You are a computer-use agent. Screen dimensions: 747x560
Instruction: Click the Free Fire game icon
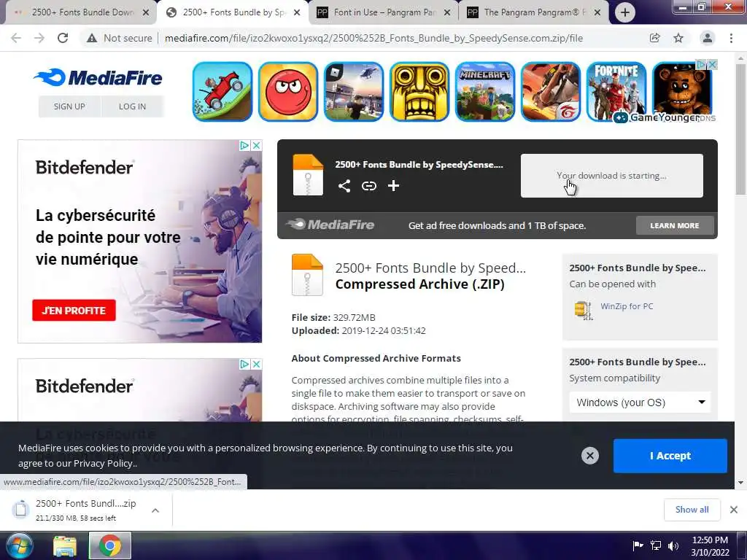[x=551, y=91]
